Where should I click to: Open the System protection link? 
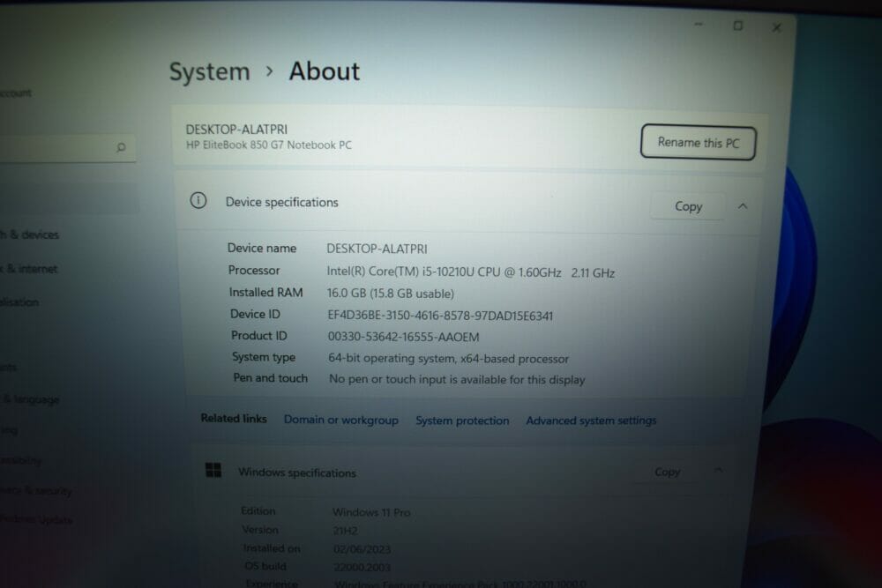[462, 421]
